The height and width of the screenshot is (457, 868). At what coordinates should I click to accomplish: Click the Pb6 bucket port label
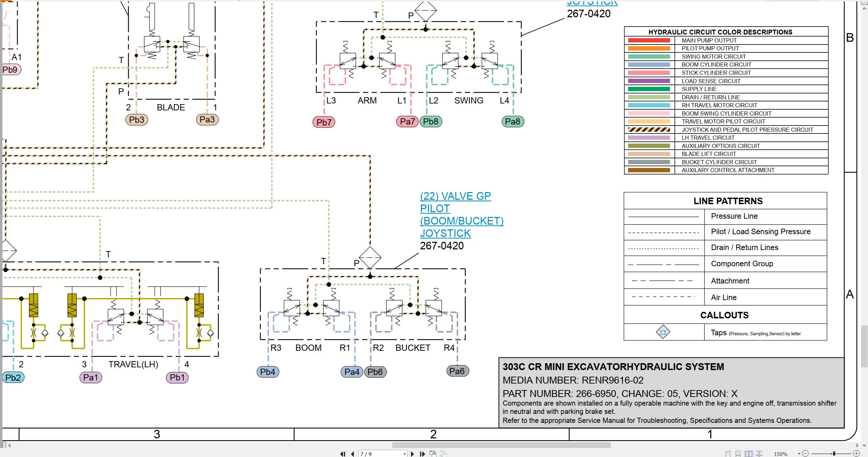(x=375, y=372)
